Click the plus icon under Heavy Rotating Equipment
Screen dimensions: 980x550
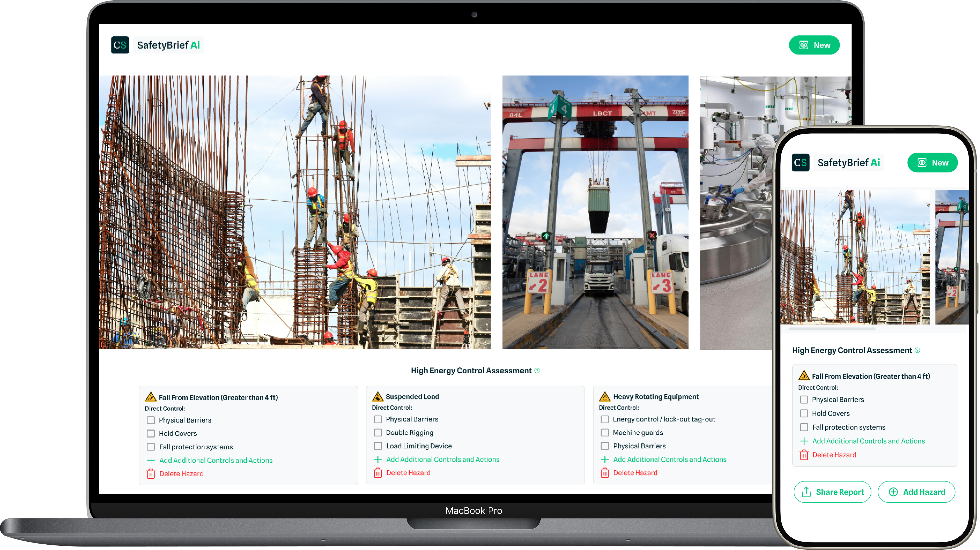click(x=604, y=459)
